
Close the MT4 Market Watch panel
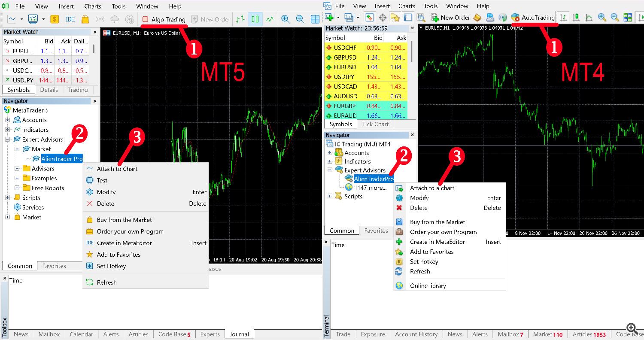click(412, 28)
